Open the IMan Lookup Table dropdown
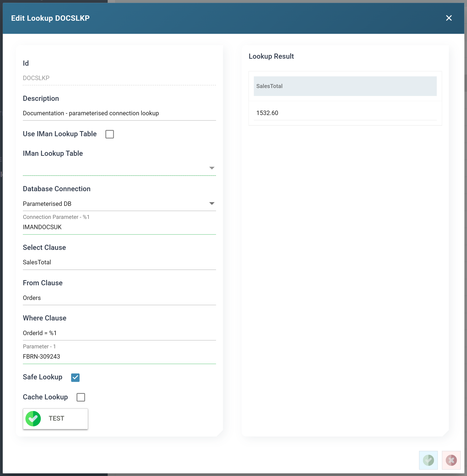 [x=119, y=168]
